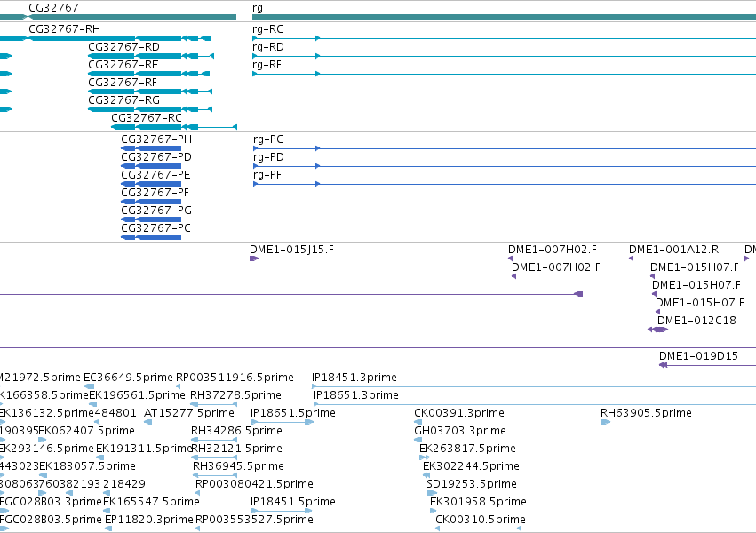Image resolution: width=756 pixels, height=533 pixels.
Task: Click the RP003080421.5prime EST label
Action: coord(254,484)
